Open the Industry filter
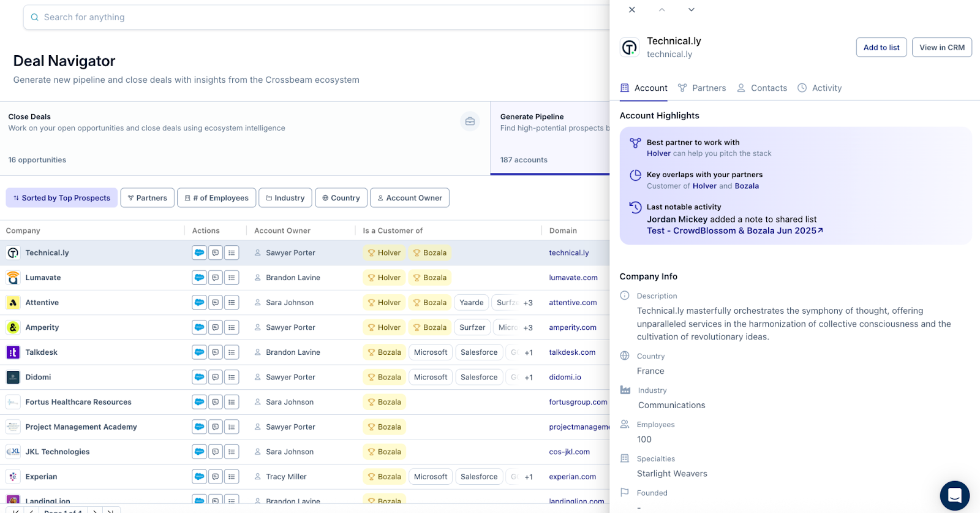 [x=285, y=198]
